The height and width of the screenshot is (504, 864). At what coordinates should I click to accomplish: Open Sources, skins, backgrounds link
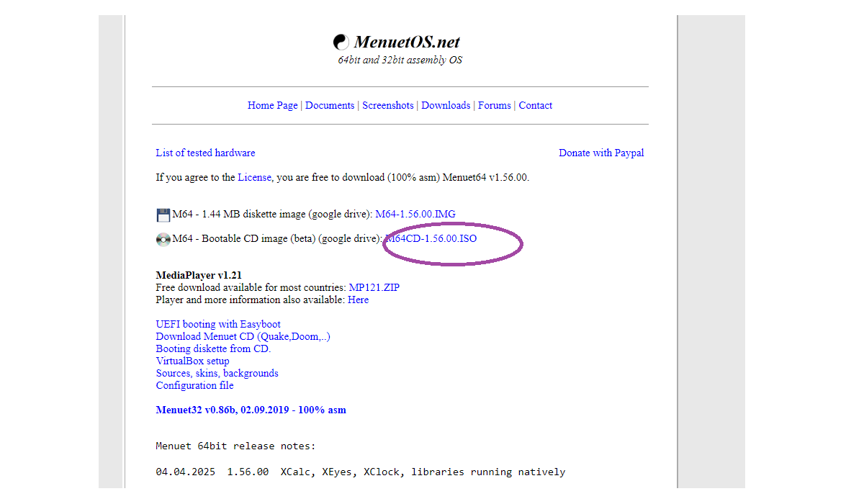[217, 373]
